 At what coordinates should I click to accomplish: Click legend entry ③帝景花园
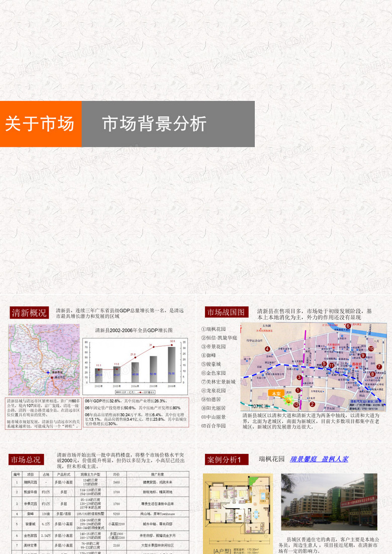click(x=213, y=346)
